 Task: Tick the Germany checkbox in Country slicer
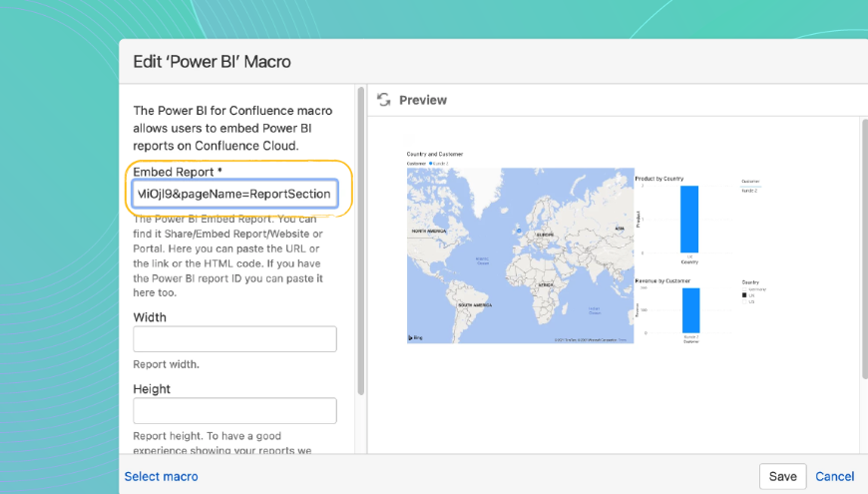[744, 289]
